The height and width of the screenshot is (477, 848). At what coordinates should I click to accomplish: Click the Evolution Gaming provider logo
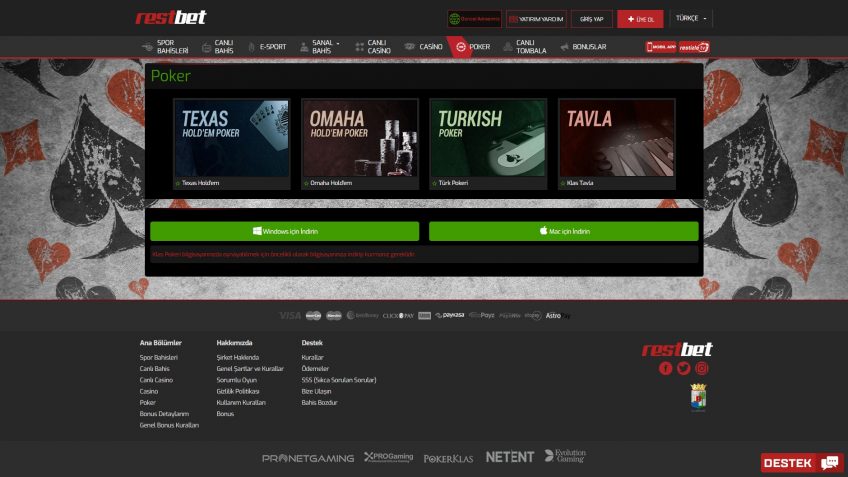point(565,456)
